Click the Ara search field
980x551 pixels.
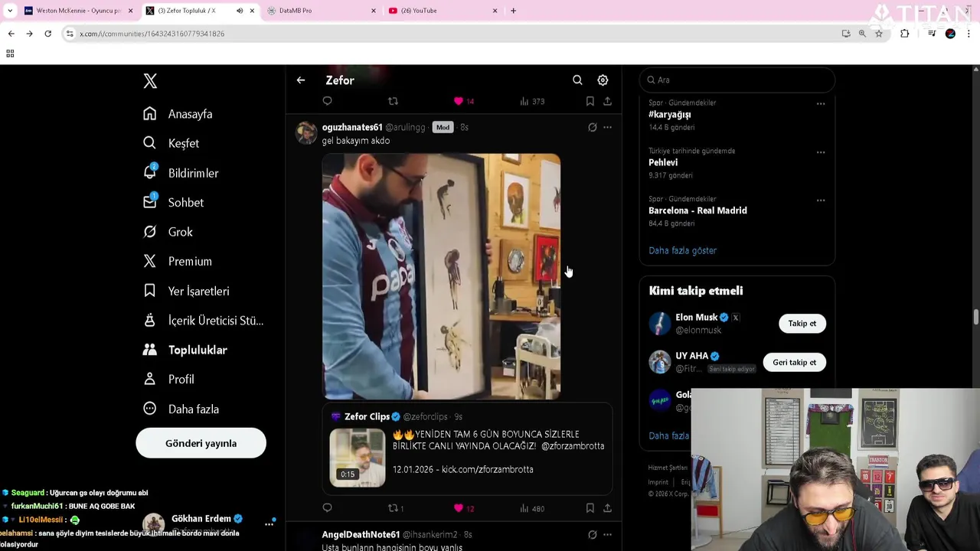coord(737,80)
